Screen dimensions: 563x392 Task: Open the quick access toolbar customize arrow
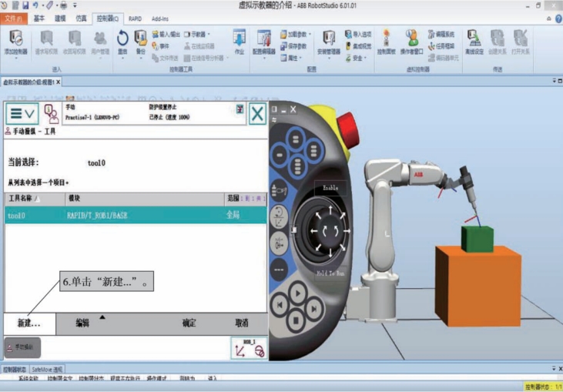point(75,5)
